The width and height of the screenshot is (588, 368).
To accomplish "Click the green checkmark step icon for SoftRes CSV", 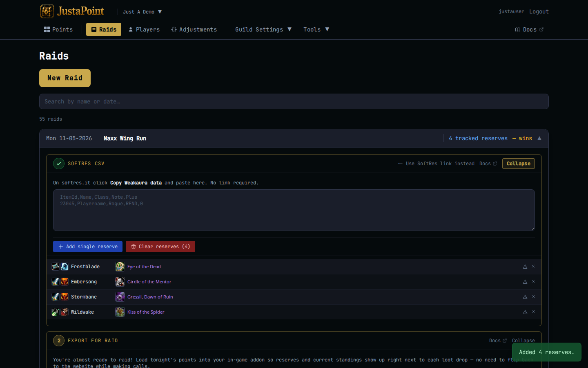I will click(x=59, y=164).
